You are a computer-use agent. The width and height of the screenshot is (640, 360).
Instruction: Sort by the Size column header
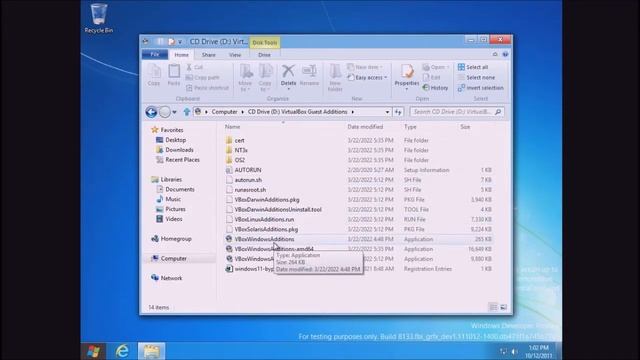point(465,127)
